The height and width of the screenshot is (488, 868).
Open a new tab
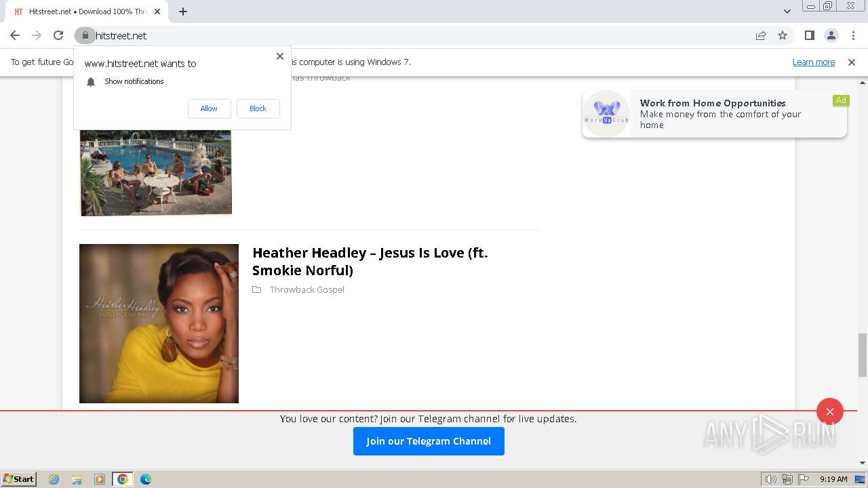point(183,12)
